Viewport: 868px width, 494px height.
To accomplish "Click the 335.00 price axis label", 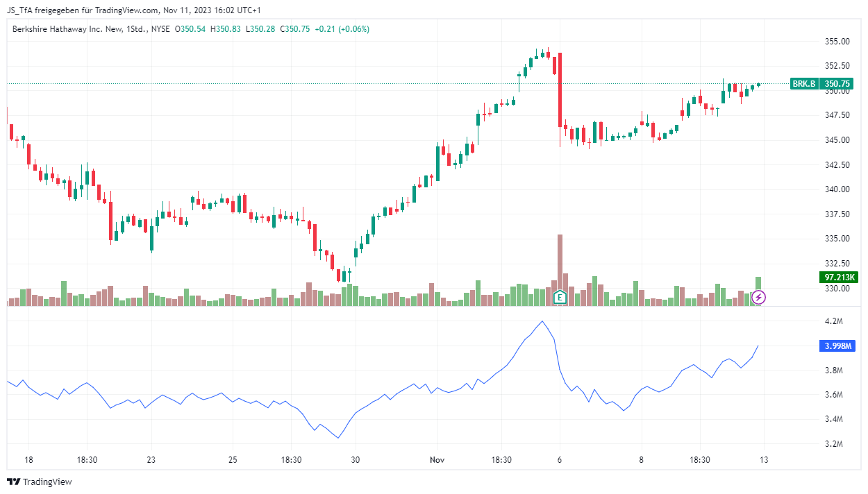I will tap(837, 239).
